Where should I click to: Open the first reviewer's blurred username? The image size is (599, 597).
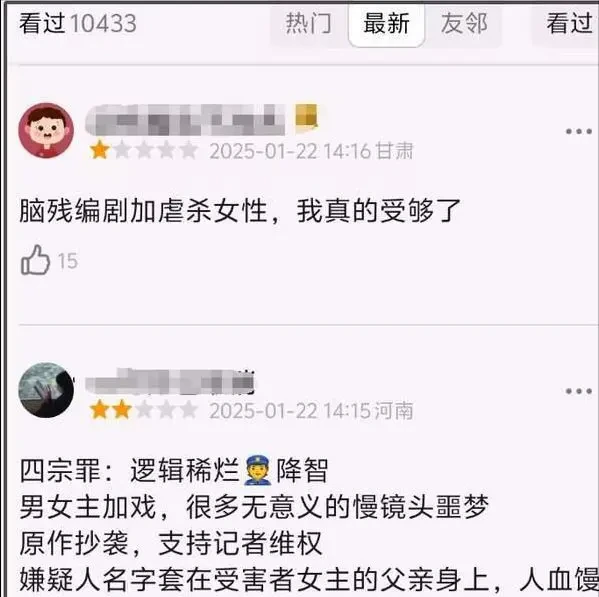coord(185,120)
